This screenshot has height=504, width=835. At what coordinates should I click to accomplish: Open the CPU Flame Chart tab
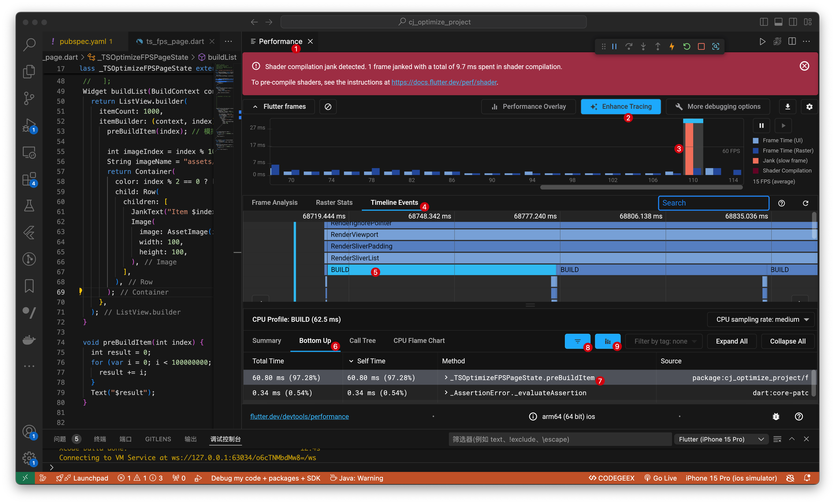tap(419, 341)
